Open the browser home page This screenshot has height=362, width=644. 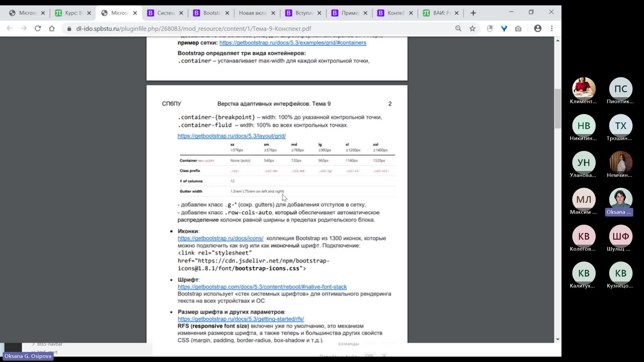tap(52, 28)
